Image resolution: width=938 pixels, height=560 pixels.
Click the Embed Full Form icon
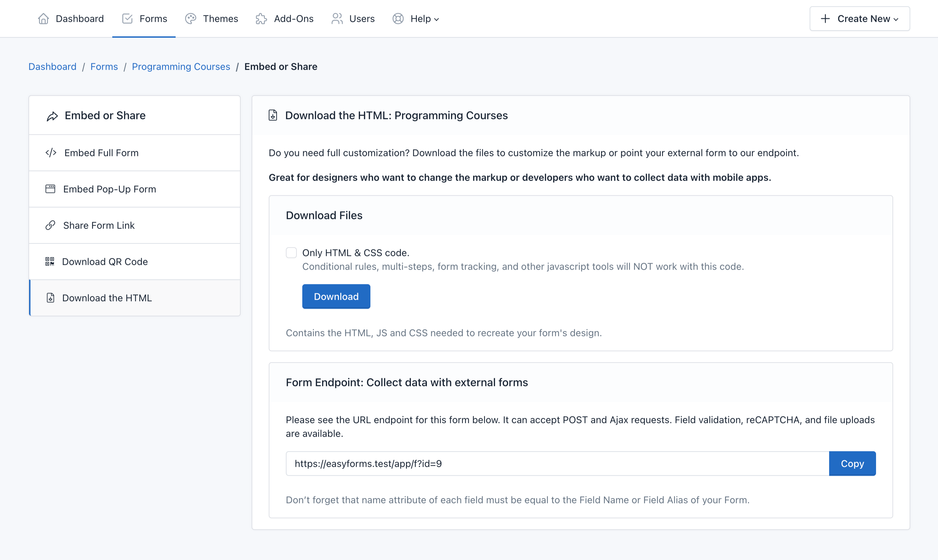(x=51, y=153)
